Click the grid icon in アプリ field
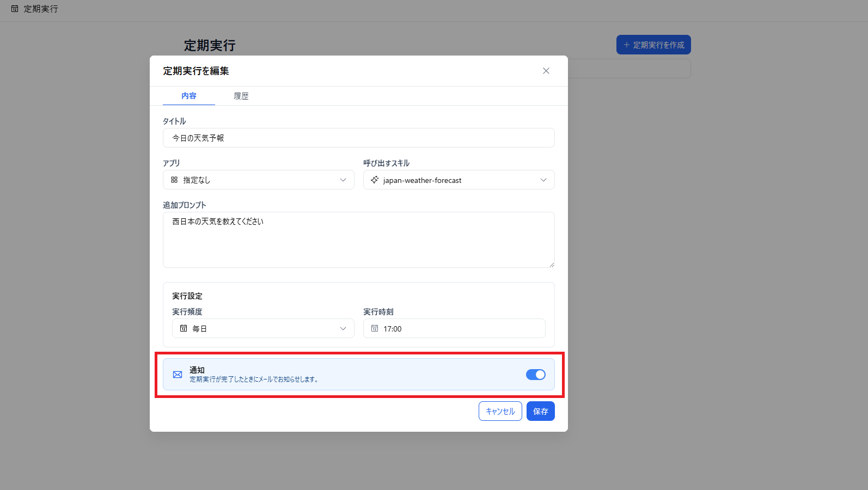 coord(174,180)
